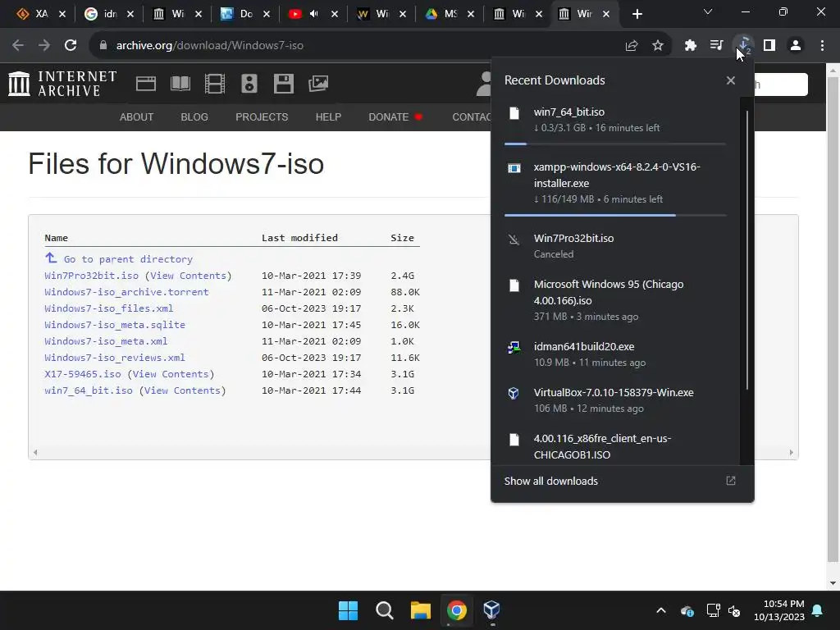This screenshot has height=630, width=840.
Task: Open Chrome extensions puzzle icon
Action: pyautogui.click(x=691, y=46)
